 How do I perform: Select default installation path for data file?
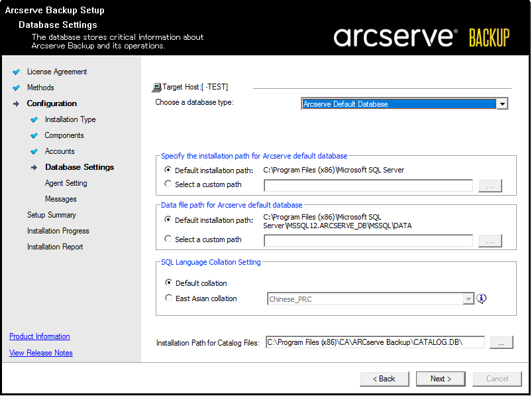(x=168, y=220)
